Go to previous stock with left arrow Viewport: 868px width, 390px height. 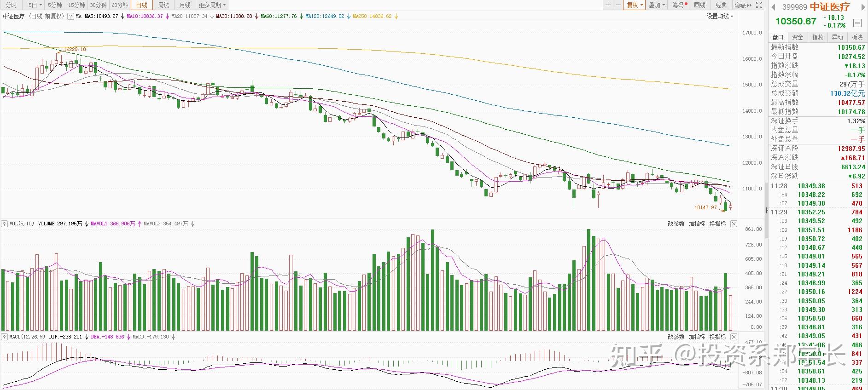(774, 7)
